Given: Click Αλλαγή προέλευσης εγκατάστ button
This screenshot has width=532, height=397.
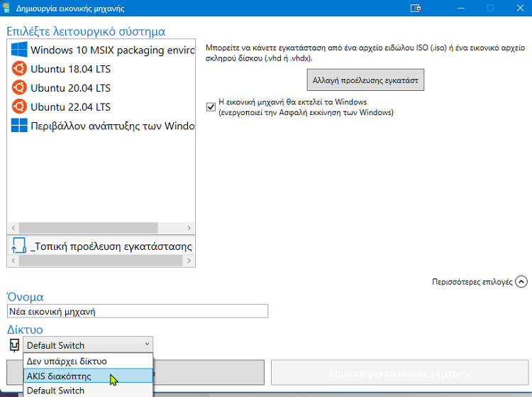Looking at the screenshot, I should pyautogui.click(x=365, y=80).
